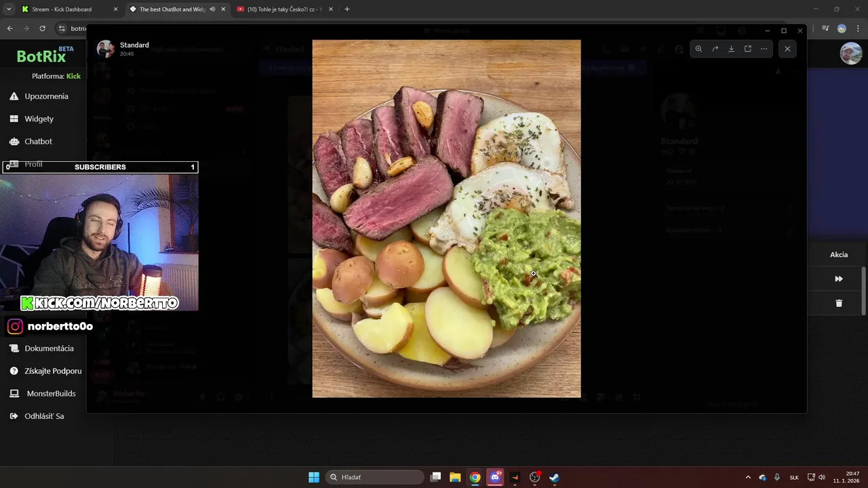Switch to YouTube Tohle je taky Česko tab

pyautogui.click(x=283, y=9)
